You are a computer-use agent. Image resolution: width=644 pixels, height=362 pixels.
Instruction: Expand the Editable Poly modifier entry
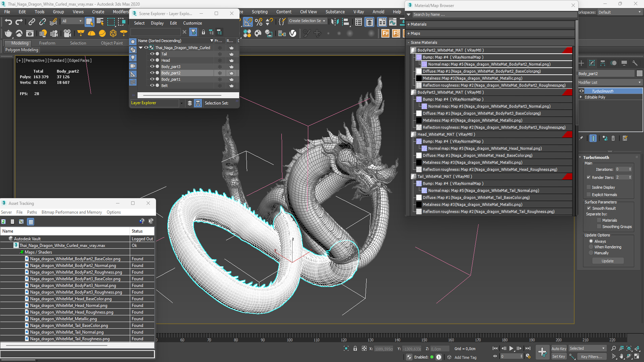[581, 97]
